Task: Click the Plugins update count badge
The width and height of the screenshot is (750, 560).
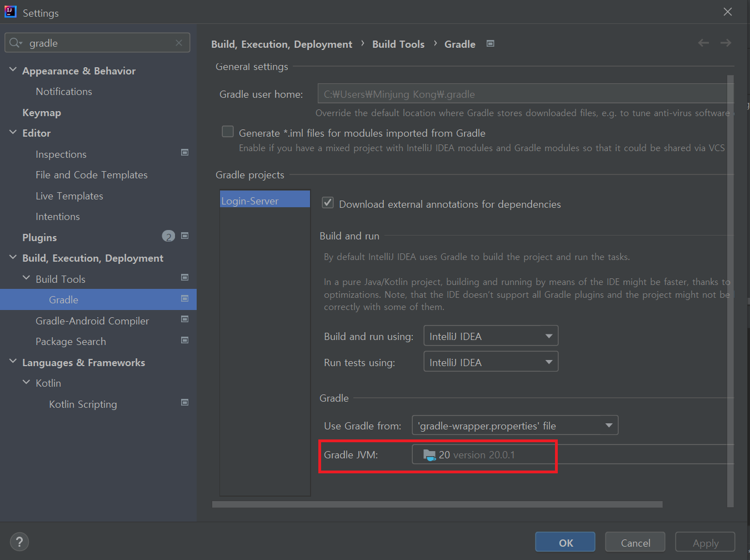Action: pos(168,237)
